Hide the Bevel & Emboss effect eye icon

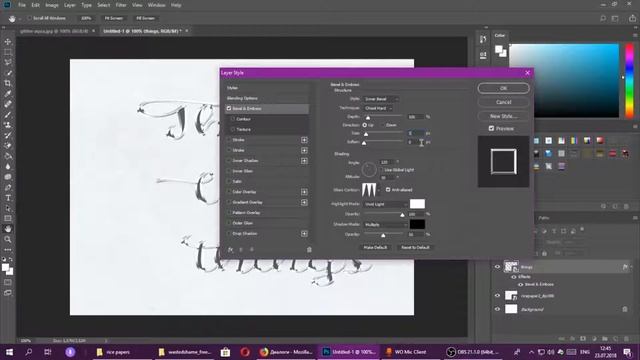[520, 284]
